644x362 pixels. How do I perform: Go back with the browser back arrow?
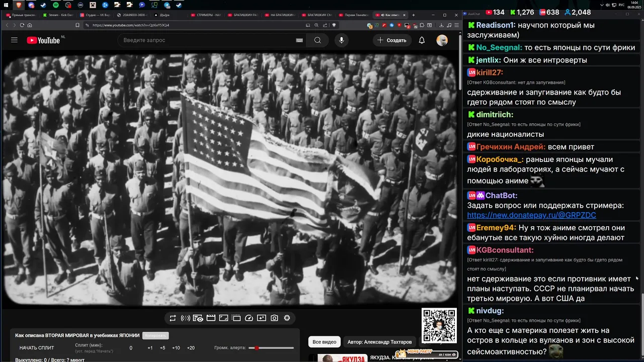pos(8,25)
